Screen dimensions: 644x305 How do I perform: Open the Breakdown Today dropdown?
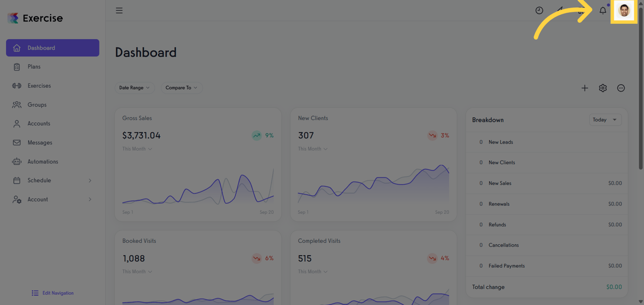tap(605, 120)
